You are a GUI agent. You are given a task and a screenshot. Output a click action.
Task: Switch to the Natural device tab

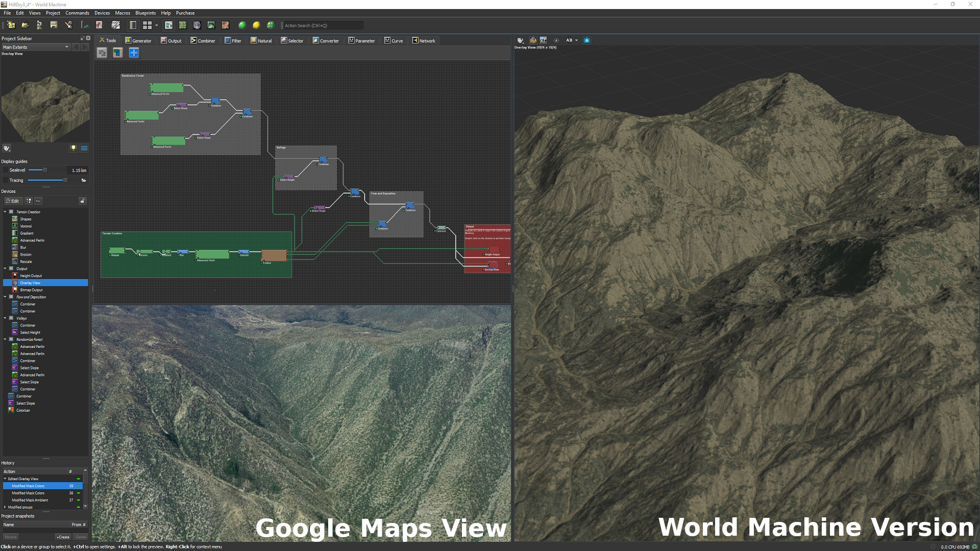[261, 40]
